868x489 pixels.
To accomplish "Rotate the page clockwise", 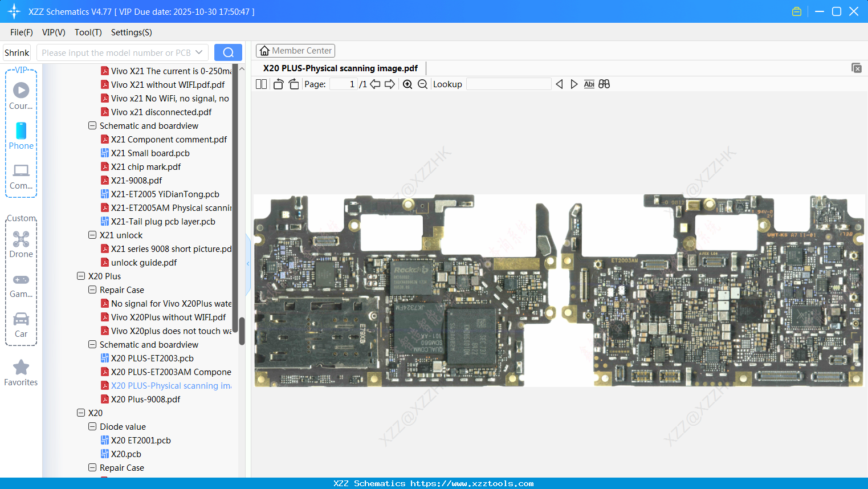I will [294, 84].
